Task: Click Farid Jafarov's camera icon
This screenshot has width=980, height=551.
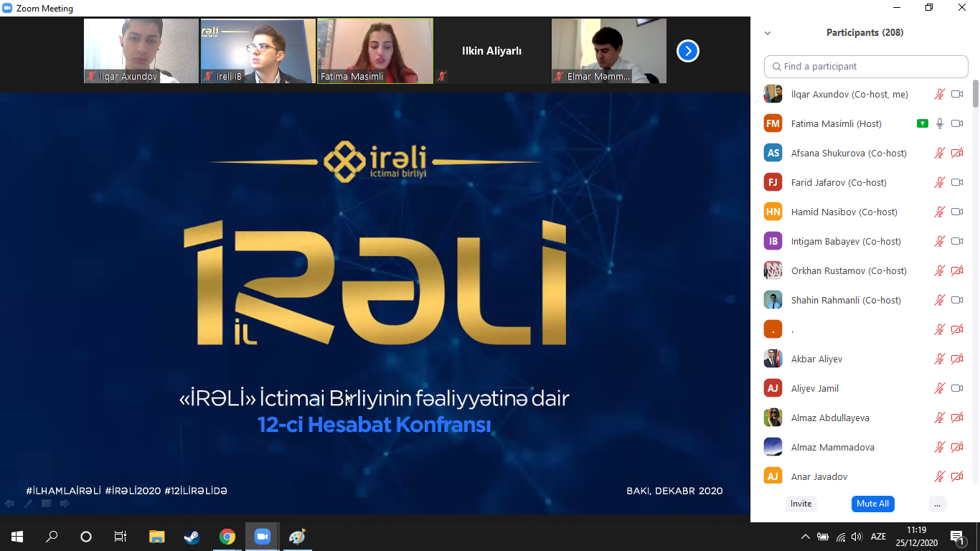Action: coord(957,182)
